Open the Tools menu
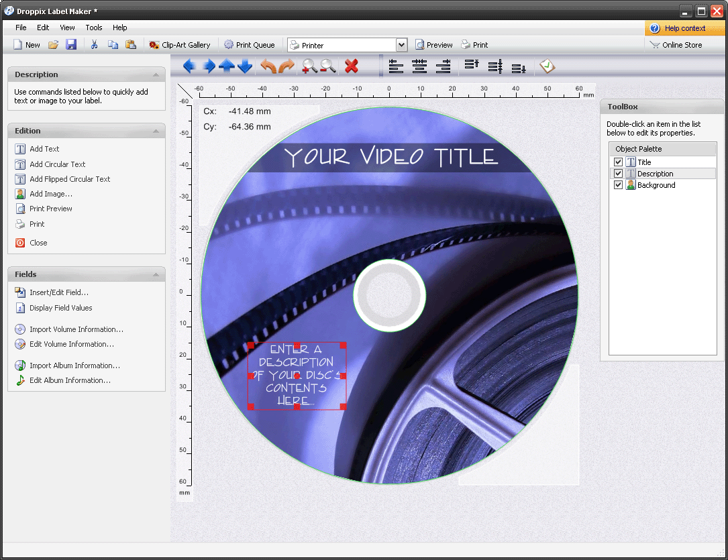Viewport: 728px width, 560px height. (x=94, y=27)
